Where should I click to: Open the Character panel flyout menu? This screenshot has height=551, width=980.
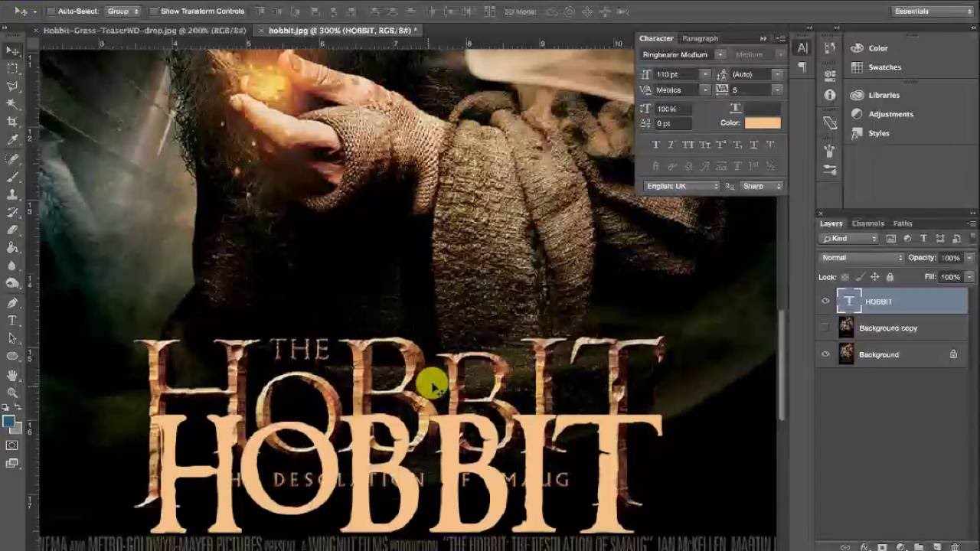(780, 38)
